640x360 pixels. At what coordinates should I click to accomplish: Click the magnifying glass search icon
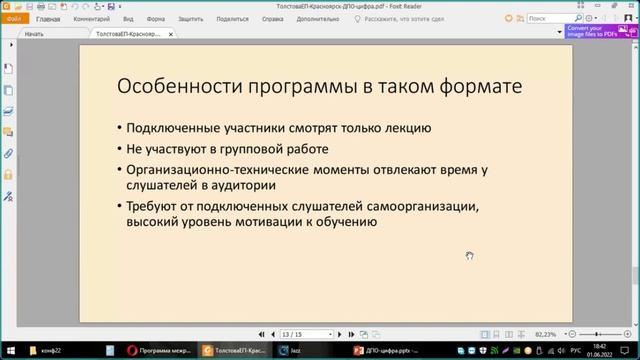578,18
